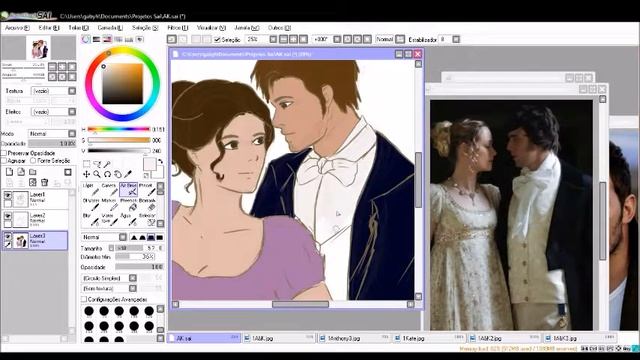Screen dimensions: 640x360
Task: Select the Seletor selection pen tool
Action: tap(147, 220)
